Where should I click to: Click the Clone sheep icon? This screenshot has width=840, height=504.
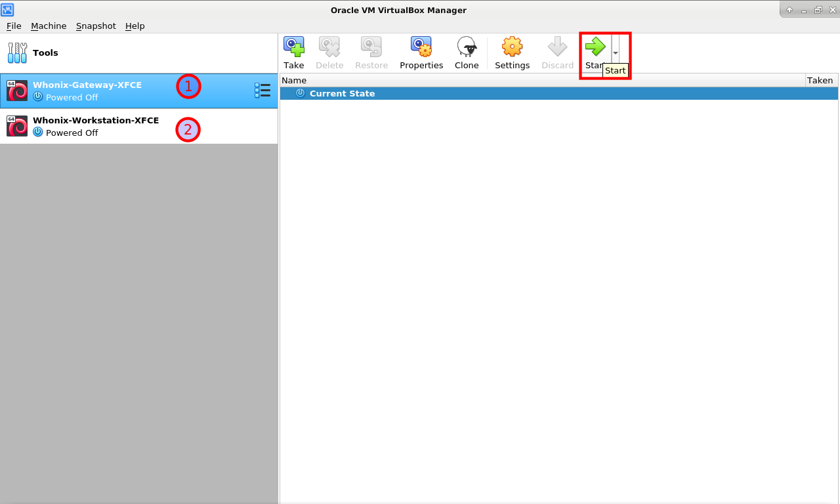[467, 47]
